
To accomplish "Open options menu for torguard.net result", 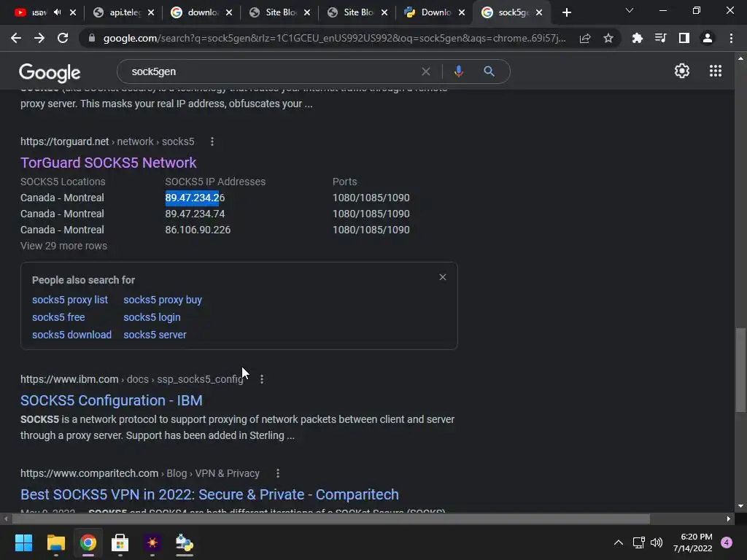I will (212, 141).
